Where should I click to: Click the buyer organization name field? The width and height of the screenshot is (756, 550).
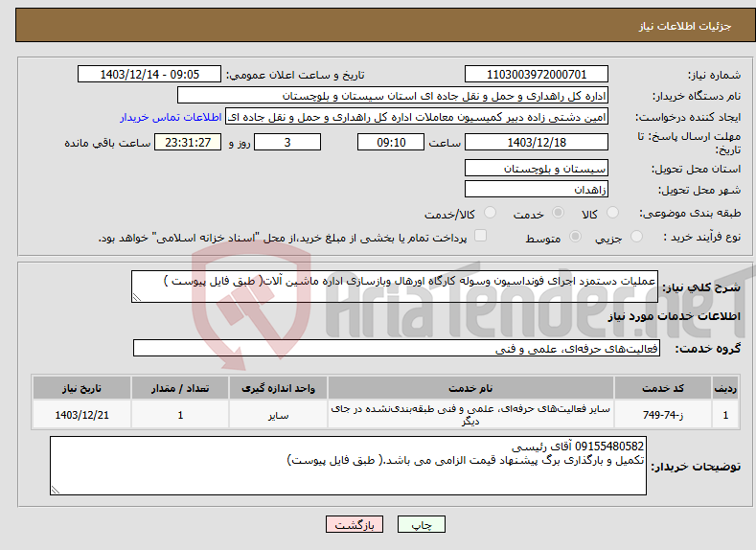[x=393, y=96]
